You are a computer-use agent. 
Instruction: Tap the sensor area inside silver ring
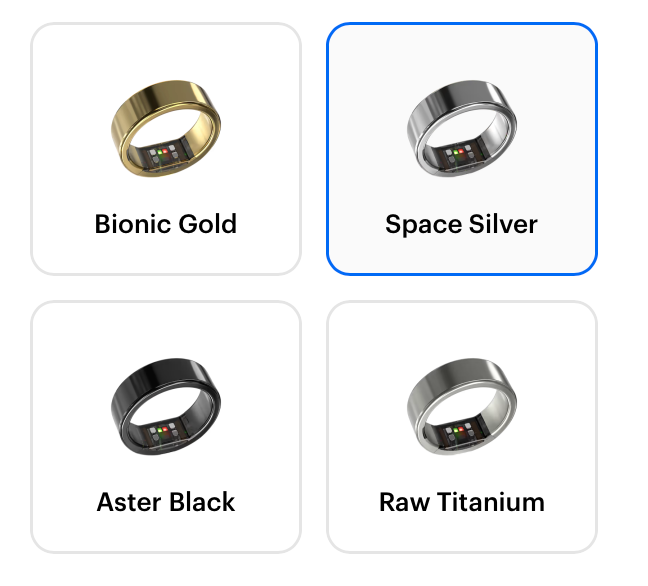tap(457, 155)
